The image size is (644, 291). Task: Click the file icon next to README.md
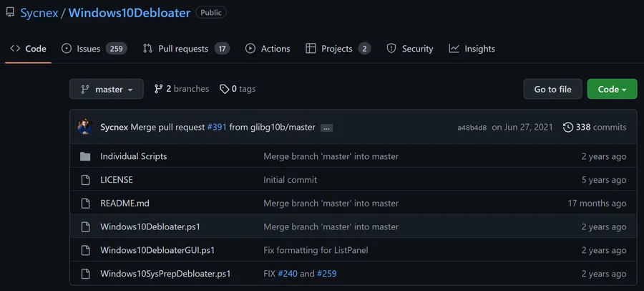85,204
